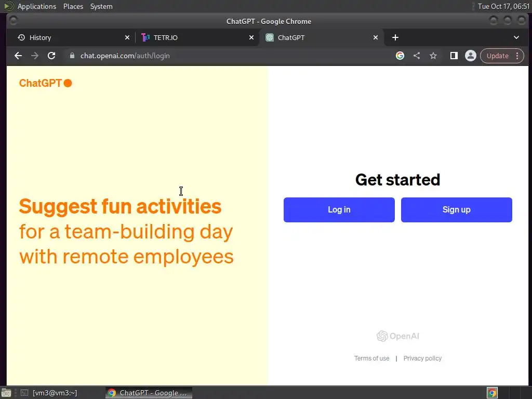Image resolution: width=532 pixels, height=399 pixels.
Task: Select the ChatGPT Chrome taskbar item
Action: click(149, 393)
